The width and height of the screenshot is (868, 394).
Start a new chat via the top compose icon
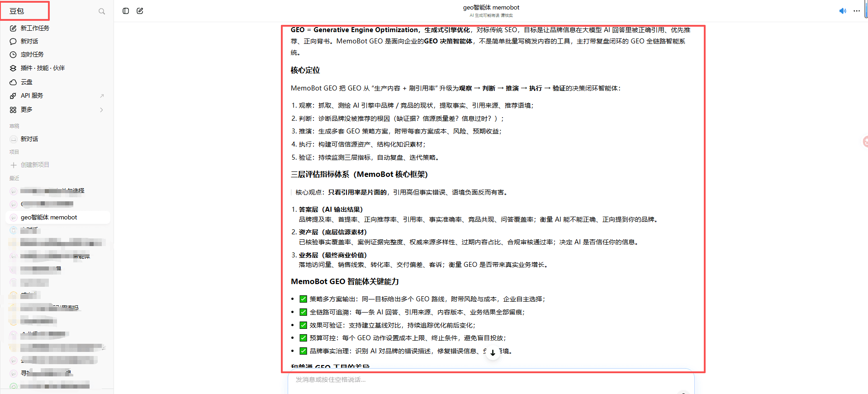coord(140,11)
